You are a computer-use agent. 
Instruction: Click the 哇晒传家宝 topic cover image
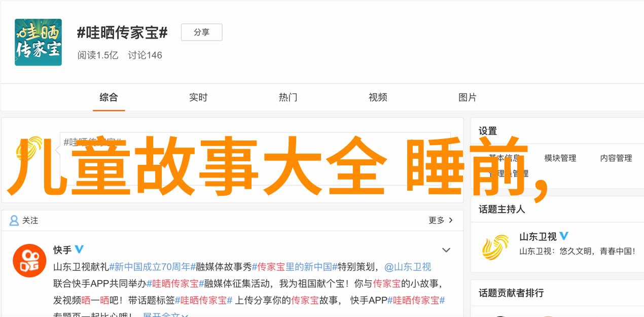pyautogui.click(x=38, y=42)
